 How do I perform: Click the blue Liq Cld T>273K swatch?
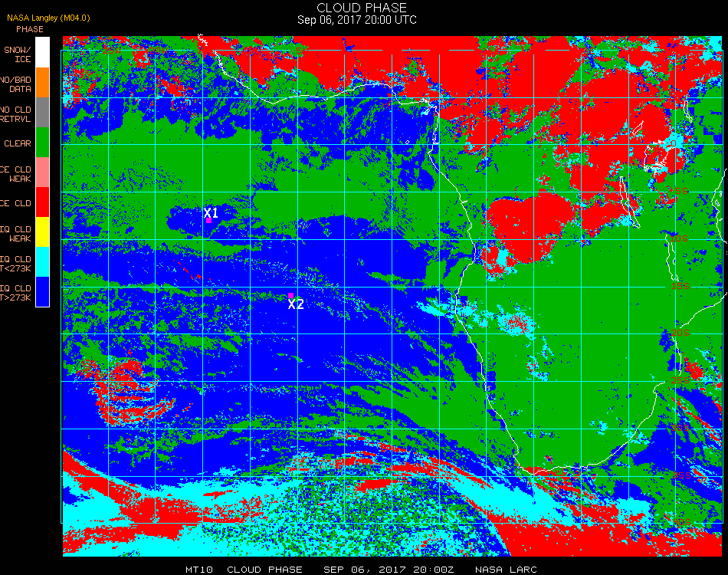point(42,291)
